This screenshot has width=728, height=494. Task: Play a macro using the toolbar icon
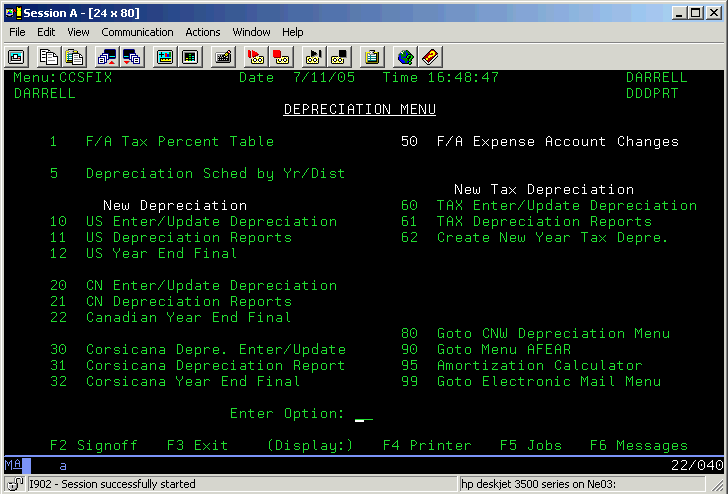coord(313,56)
